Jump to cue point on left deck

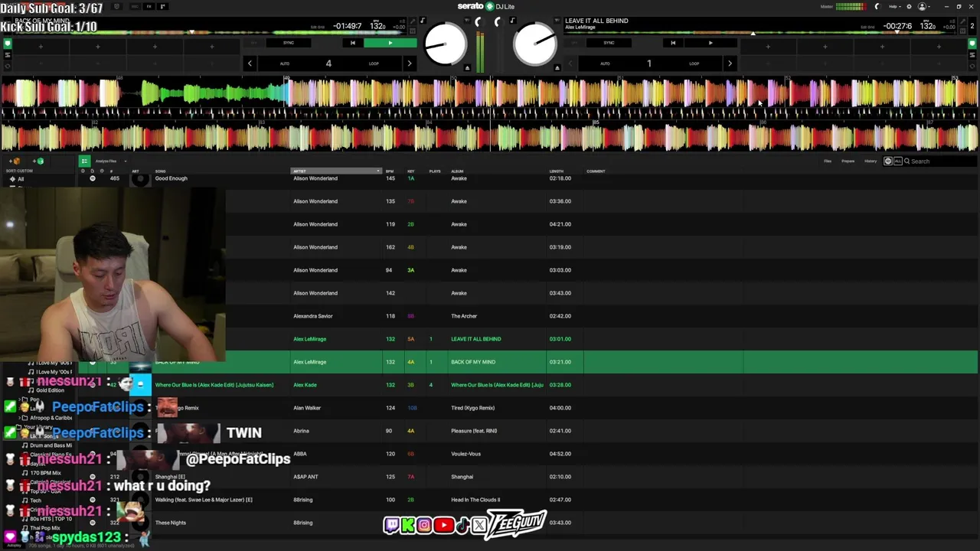(x=352, y=43)
